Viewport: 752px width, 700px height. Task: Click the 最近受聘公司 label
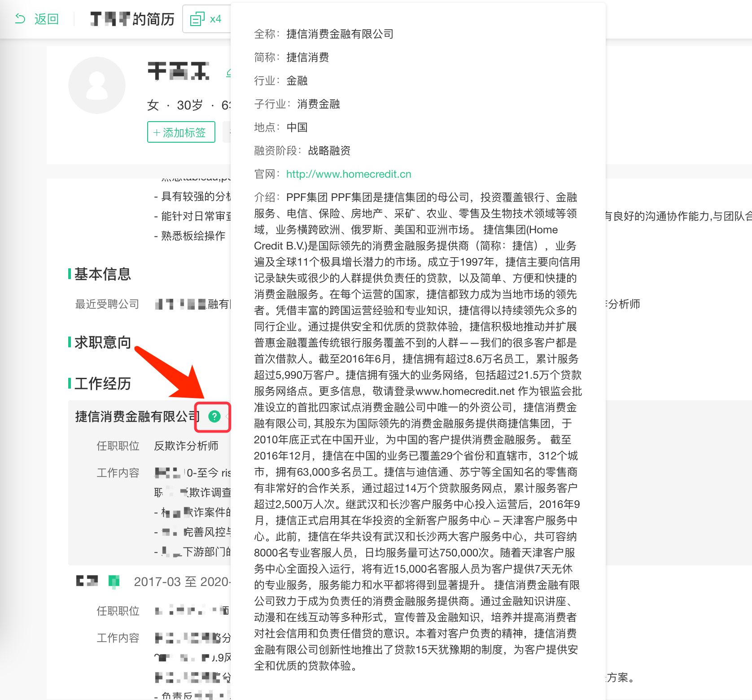coord(107,304)
